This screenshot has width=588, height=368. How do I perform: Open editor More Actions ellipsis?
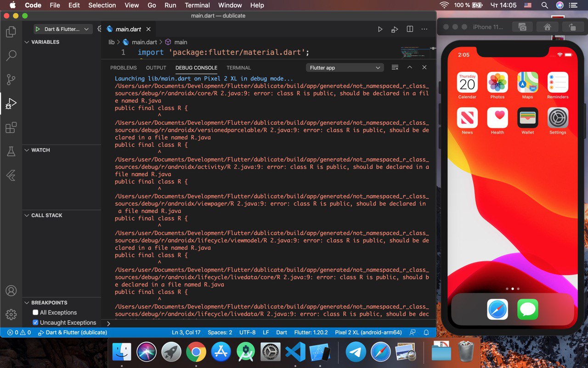(424, 29)
